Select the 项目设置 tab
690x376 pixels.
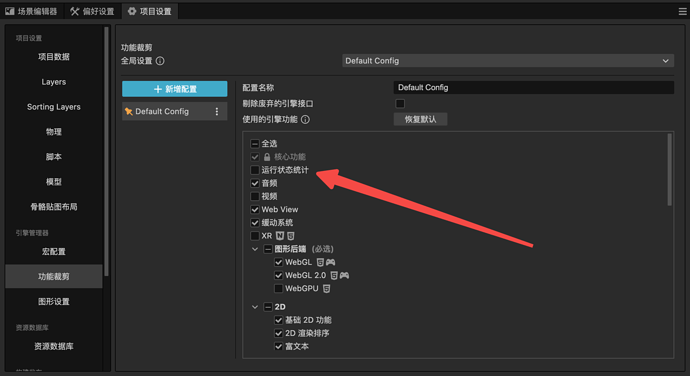[150, 11]
